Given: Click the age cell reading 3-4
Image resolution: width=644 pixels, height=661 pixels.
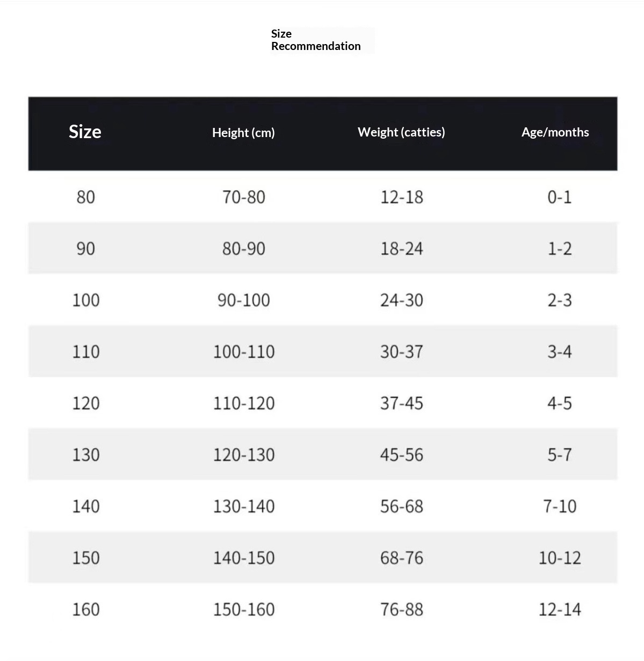Looking at the screenshot, I should pyautogui.click(x=560, y=352).
